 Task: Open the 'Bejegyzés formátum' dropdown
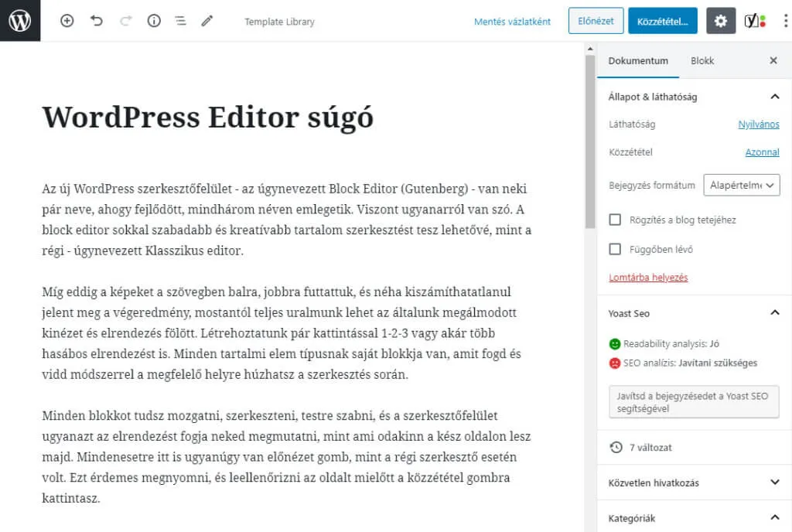pos(741,185)
